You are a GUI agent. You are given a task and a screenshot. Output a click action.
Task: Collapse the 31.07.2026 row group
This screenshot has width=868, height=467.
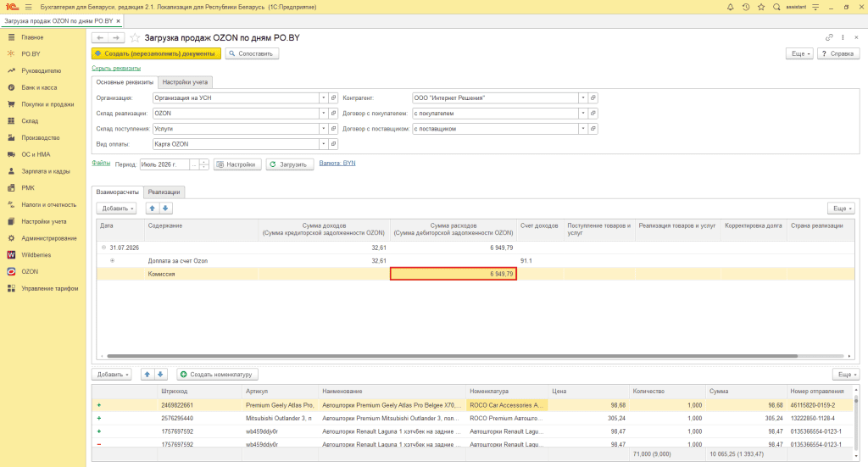[x=103, y=247]
